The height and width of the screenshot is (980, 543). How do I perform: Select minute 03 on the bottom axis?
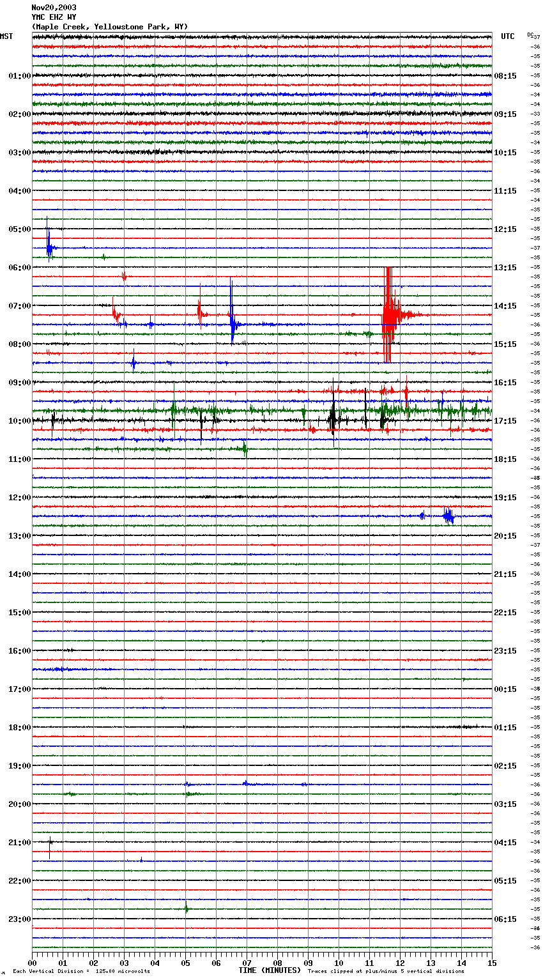[x=124, y=963]
